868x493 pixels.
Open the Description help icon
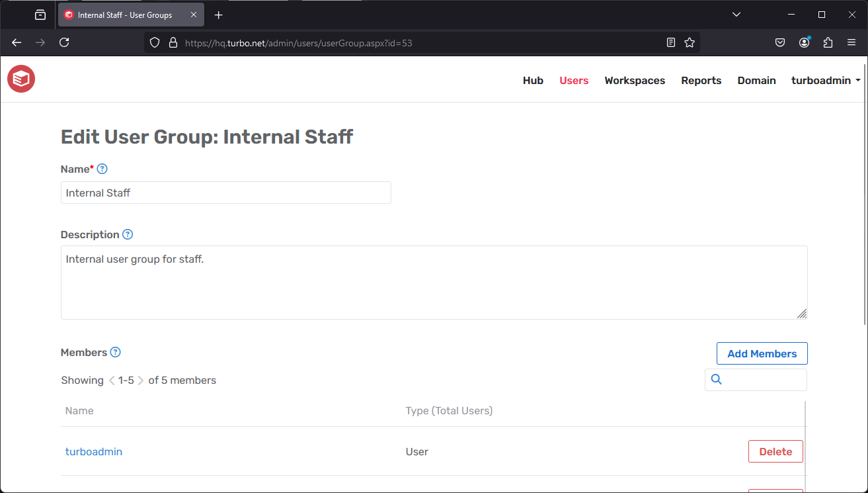[127, 234]
